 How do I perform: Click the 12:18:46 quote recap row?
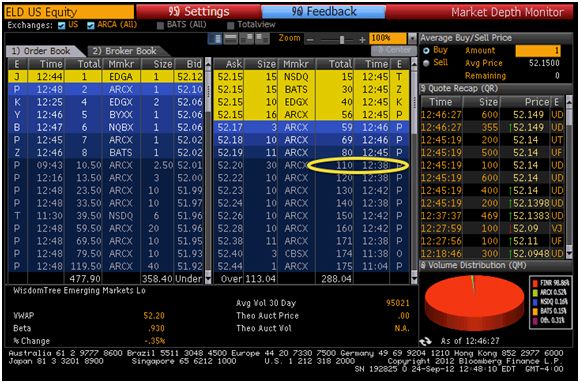493,253
